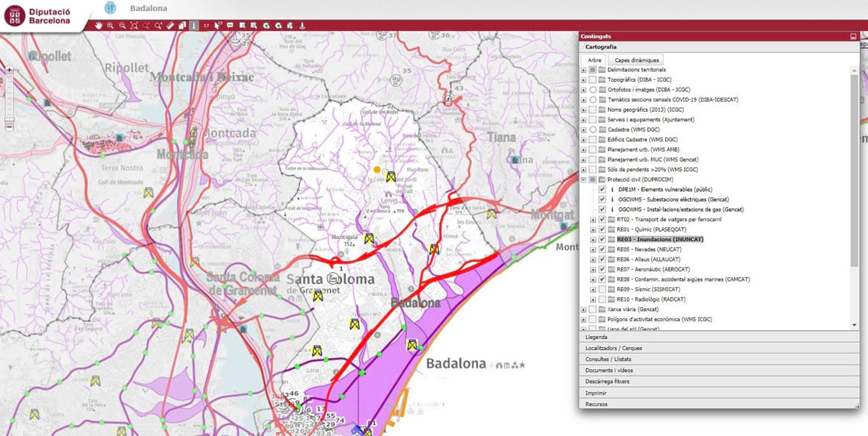Switch to the Capes dinàmiques tab
The width and height of the screenshot is (868, 436).
tap(637, 60)
